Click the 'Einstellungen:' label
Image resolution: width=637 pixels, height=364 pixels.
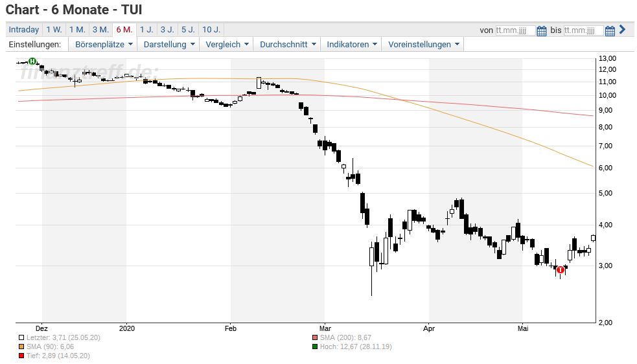pos(35,44)
